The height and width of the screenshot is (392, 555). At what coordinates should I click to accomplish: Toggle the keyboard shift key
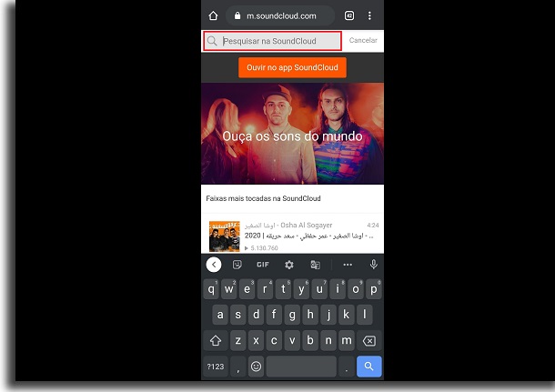[x=216, y=341]
